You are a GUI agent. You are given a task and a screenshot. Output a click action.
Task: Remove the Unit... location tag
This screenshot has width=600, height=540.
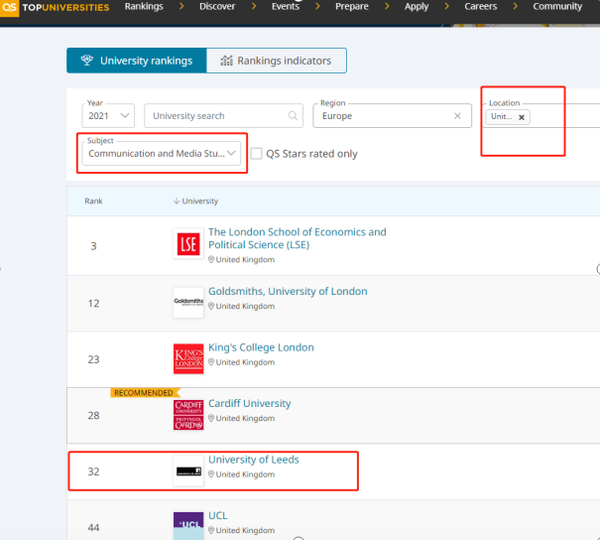[x=521, y=117]
